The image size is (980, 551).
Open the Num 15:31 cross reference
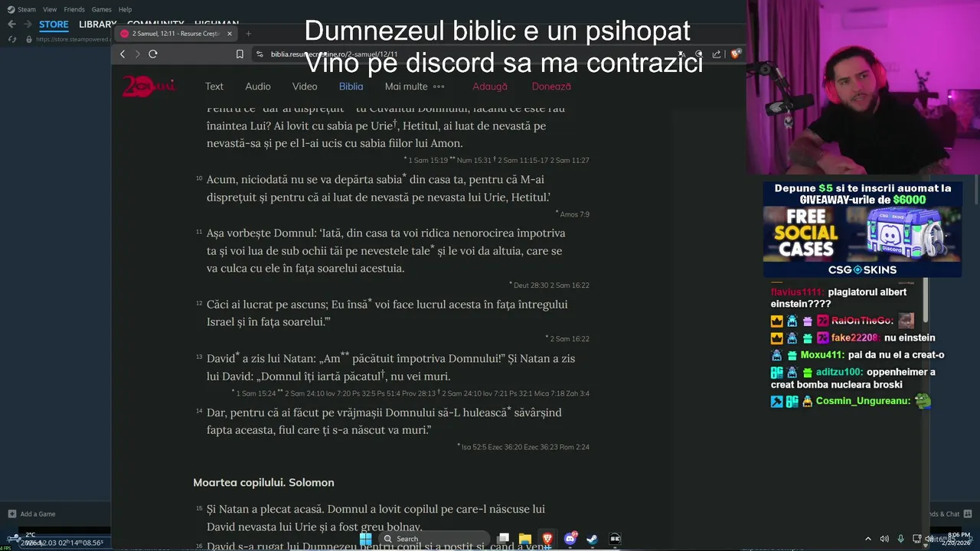point(474,160)
